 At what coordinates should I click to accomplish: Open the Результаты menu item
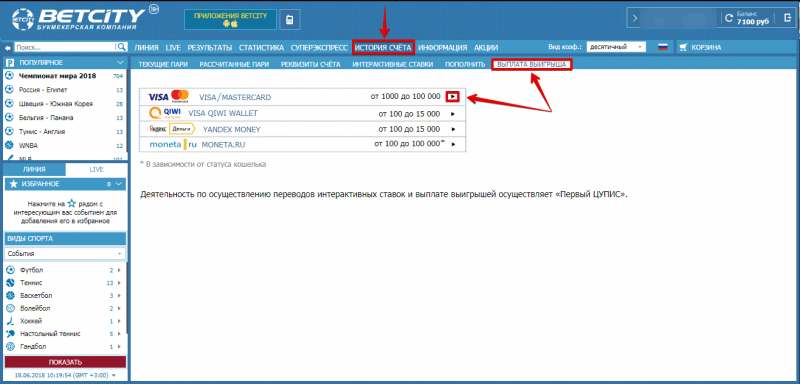click(x=210, y=47)
